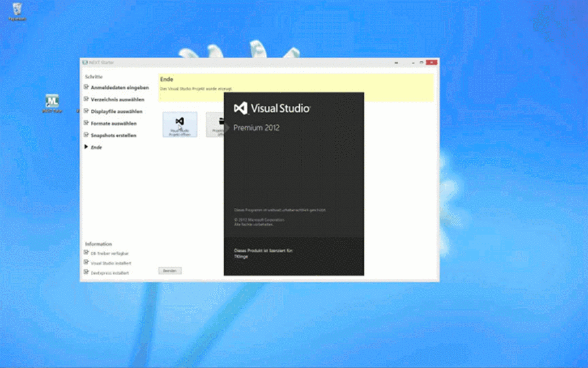Select the Formate auswählen step label
This screenshot has width=588, height=368.
pyautogui.click(x=114, y=124)
